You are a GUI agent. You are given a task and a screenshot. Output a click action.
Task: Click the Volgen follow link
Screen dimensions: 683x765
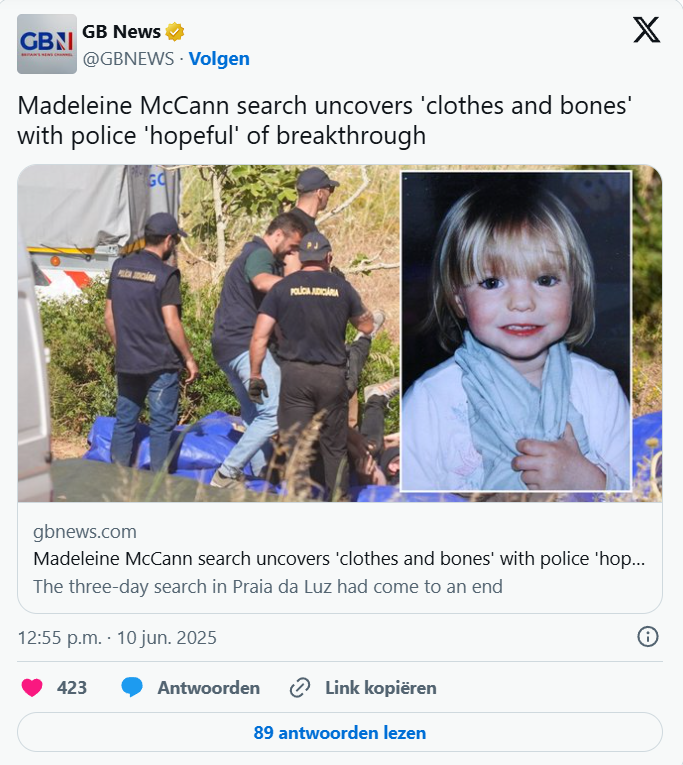click(219, 59)
